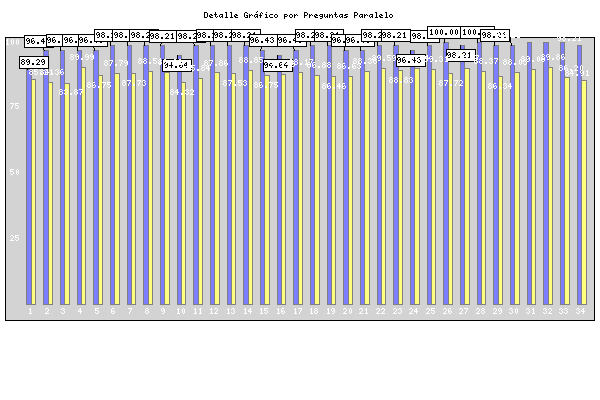Select the white value label 86.34
This screenshot has height=400, width=600.
pos(500,86)
